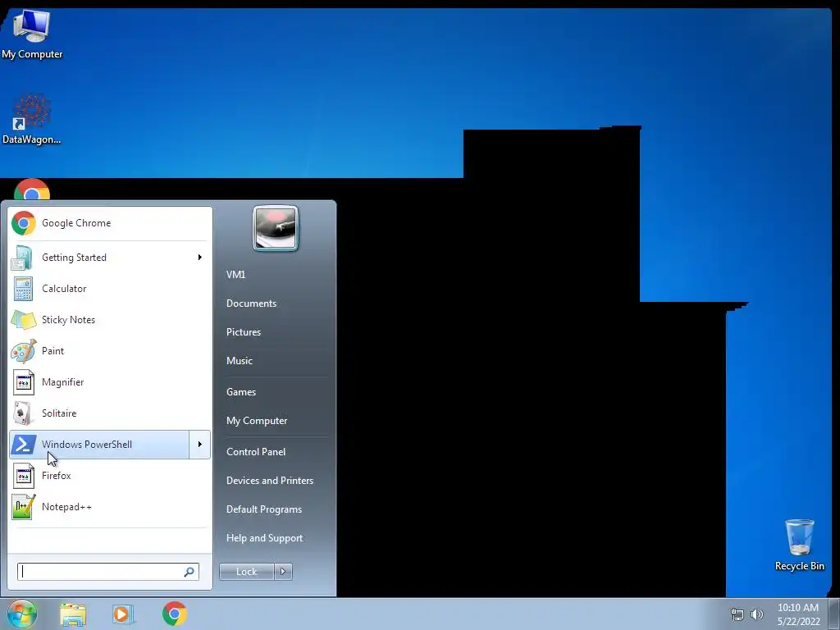Open Chrome pinned in the taskbar

[174, 614]
